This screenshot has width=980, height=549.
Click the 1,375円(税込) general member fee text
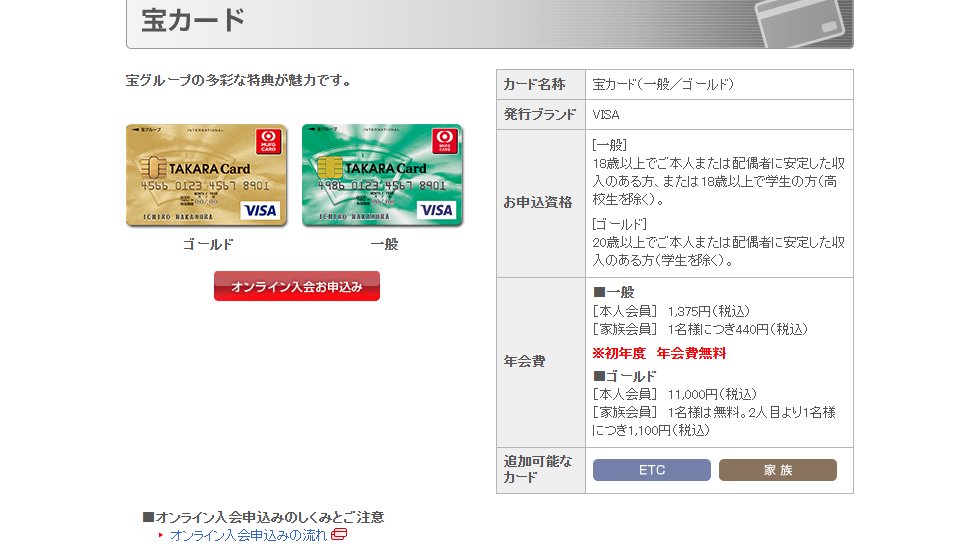coord(709,311)
